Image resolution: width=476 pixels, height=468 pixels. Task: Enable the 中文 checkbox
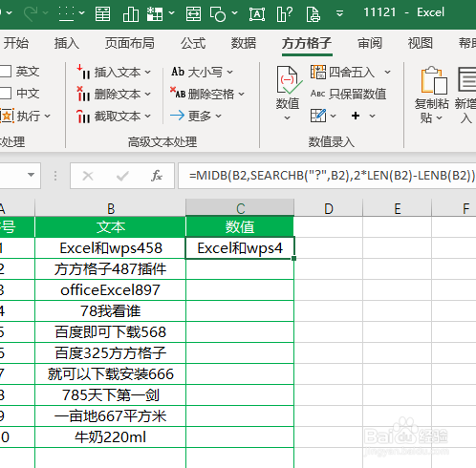[6, 94]
